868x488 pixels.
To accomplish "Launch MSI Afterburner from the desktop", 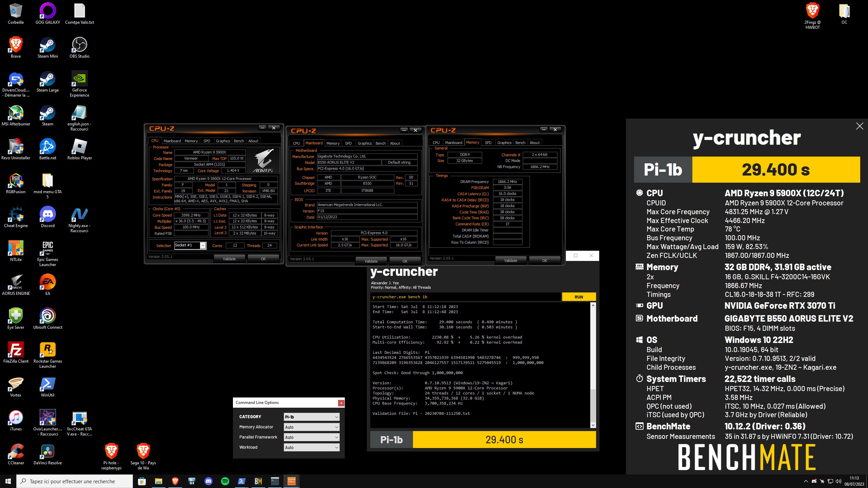I will tap(16, 115).
